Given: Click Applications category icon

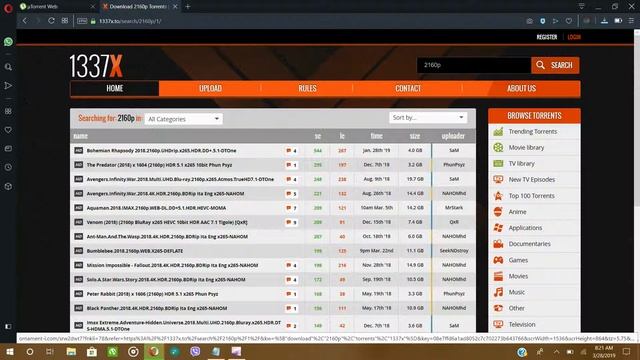Looking at the screenshot, I should (498, 228).
